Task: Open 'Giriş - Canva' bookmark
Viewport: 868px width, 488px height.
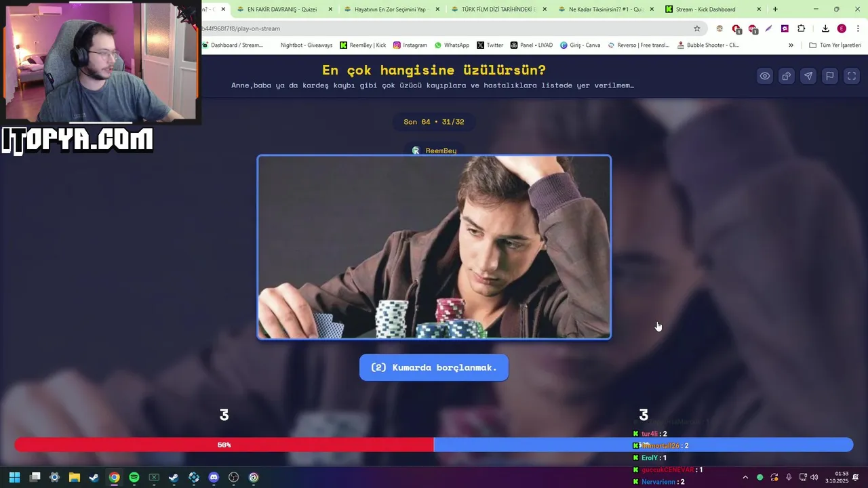Action: tap(580, 45)
